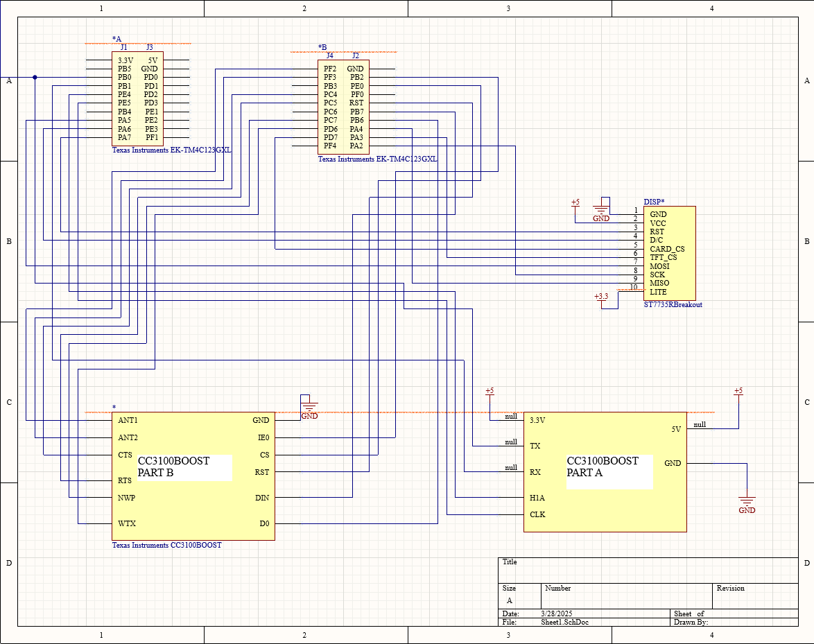Select the DIN pin on Part B
Image resolution: width=814 pixels, height=644 pixels.
click(x=262, y=498)
